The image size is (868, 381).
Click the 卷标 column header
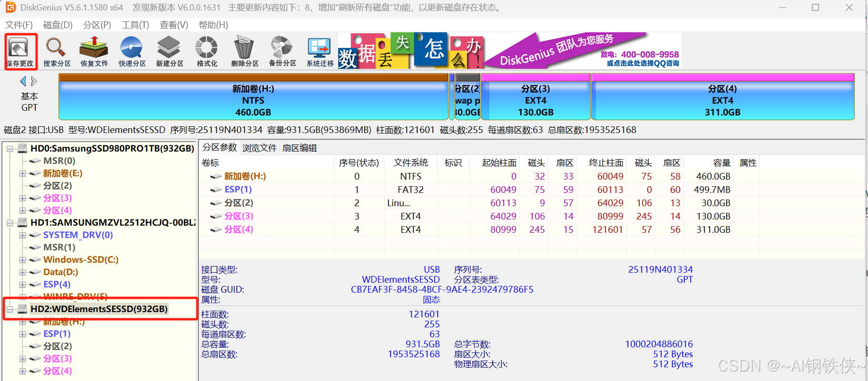(267, 163)
